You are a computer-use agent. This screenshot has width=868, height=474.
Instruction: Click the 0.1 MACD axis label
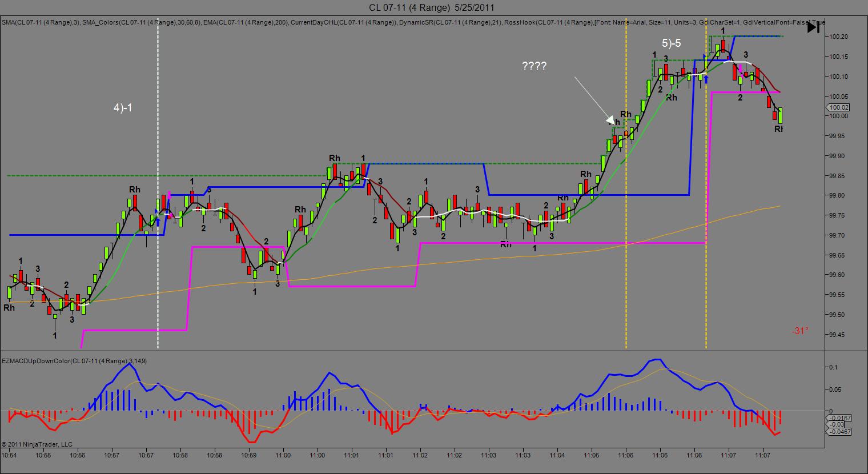834,367
